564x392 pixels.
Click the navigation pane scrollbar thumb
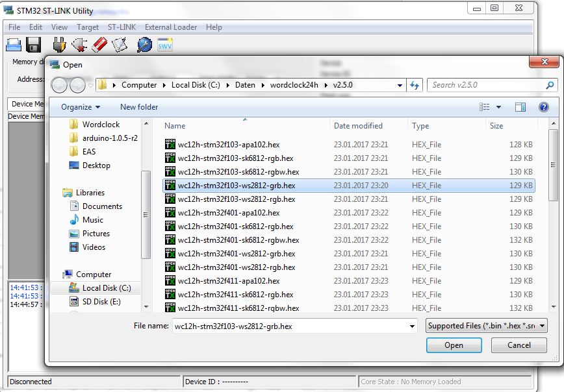(x=146, y=215)
